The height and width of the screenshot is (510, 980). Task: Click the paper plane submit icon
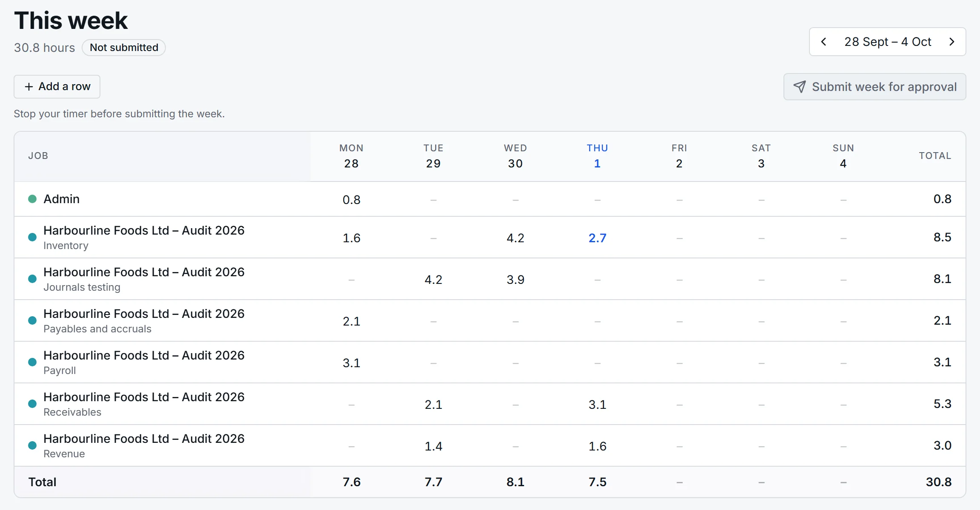click(800, 87)
